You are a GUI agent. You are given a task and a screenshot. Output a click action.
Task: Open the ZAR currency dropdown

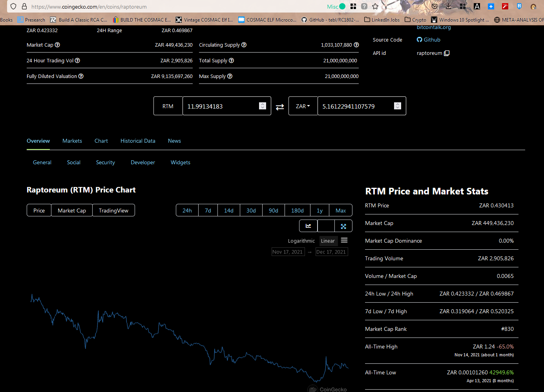(x=303, y=106)
